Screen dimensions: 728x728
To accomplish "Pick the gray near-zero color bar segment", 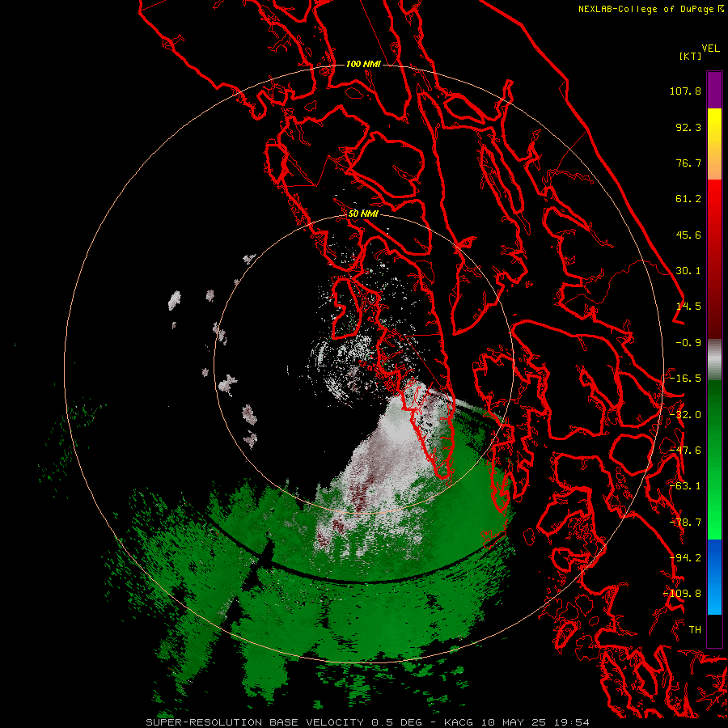I will click(714, 360).
